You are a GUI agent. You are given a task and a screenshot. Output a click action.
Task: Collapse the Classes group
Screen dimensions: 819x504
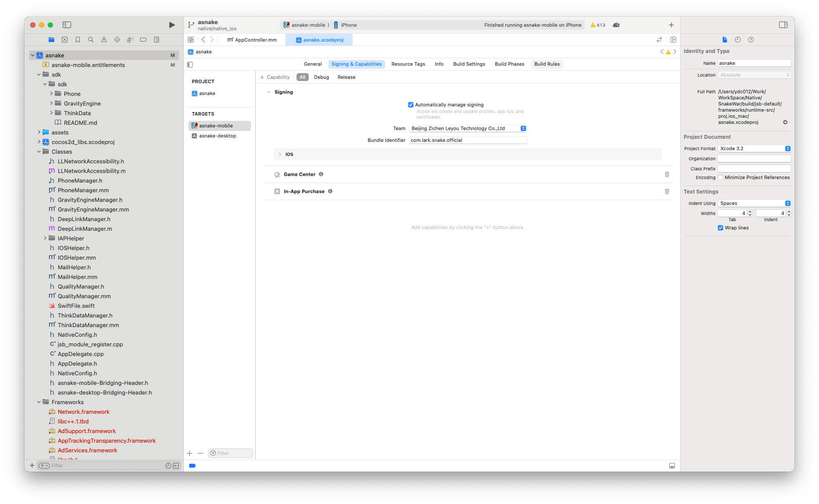coord(39,152)
